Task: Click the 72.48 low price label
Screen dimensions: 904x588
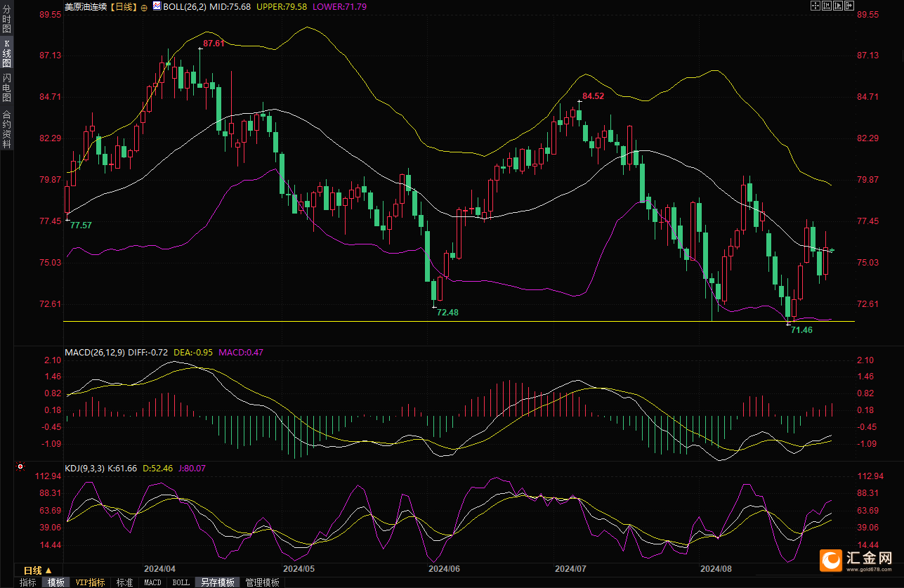Action: [x=447, y=312]
